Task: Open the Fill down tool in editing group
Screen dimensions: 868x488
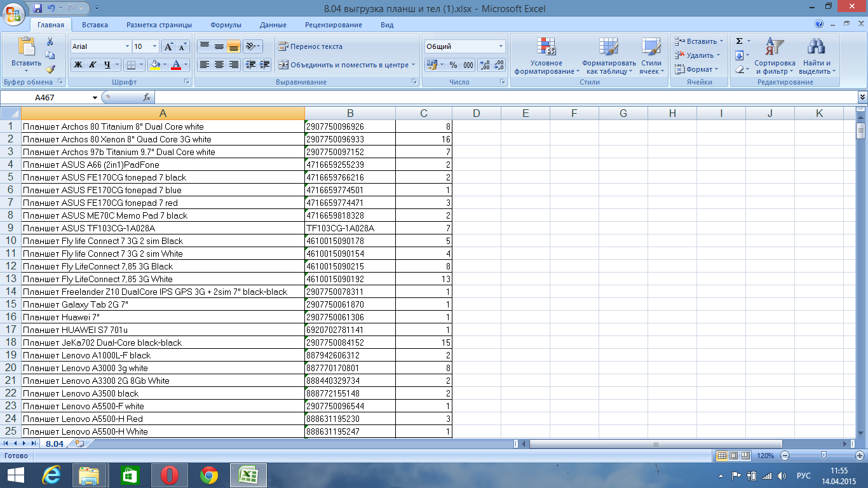Action: [740, 55]
